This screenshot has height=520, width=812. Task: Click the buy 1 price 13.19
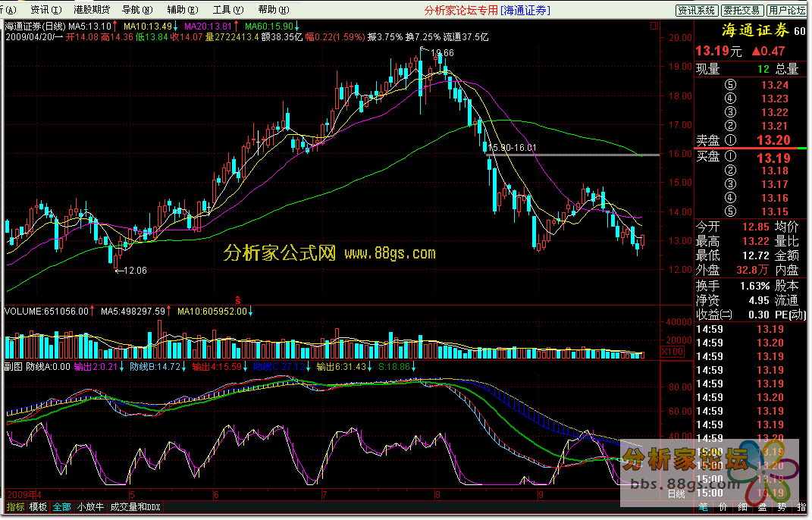tap(773, 158)
